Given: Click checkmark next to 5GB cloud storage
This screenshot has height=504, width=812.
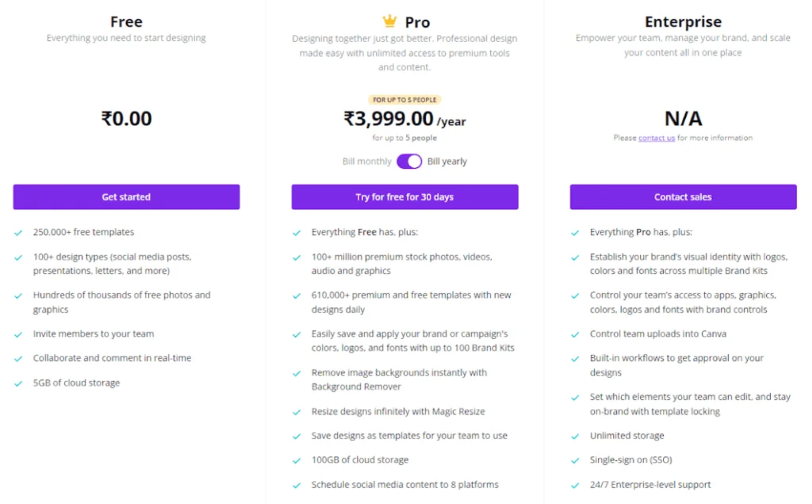Looking at the screenshot, I should [18, 384].
